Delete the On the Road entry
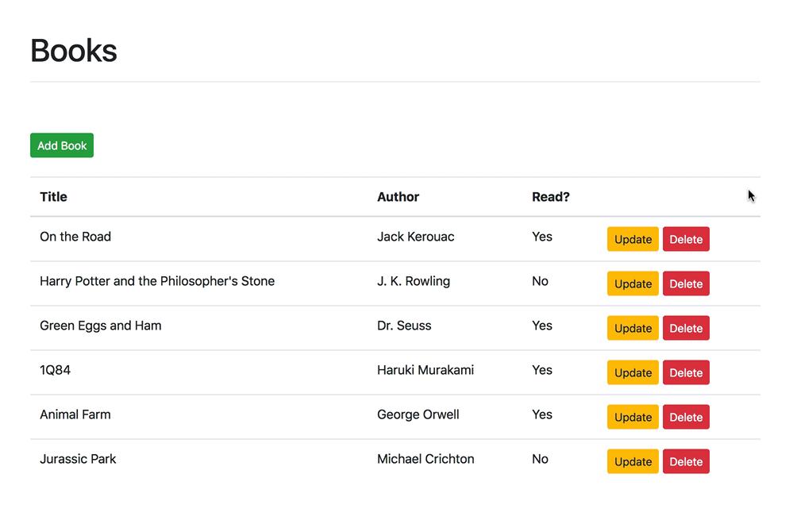Image resolution: width=797 pixels, height=532 pixels. [686, 239]
